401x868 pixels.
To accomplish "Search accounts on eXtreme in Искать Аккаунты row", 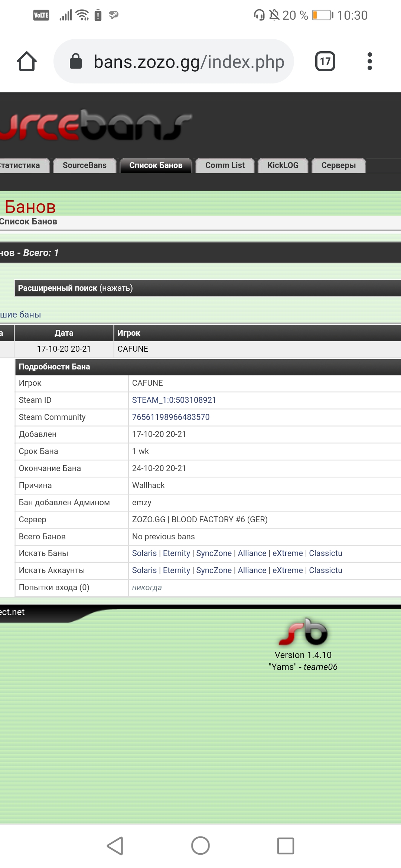I will (288, 571).
